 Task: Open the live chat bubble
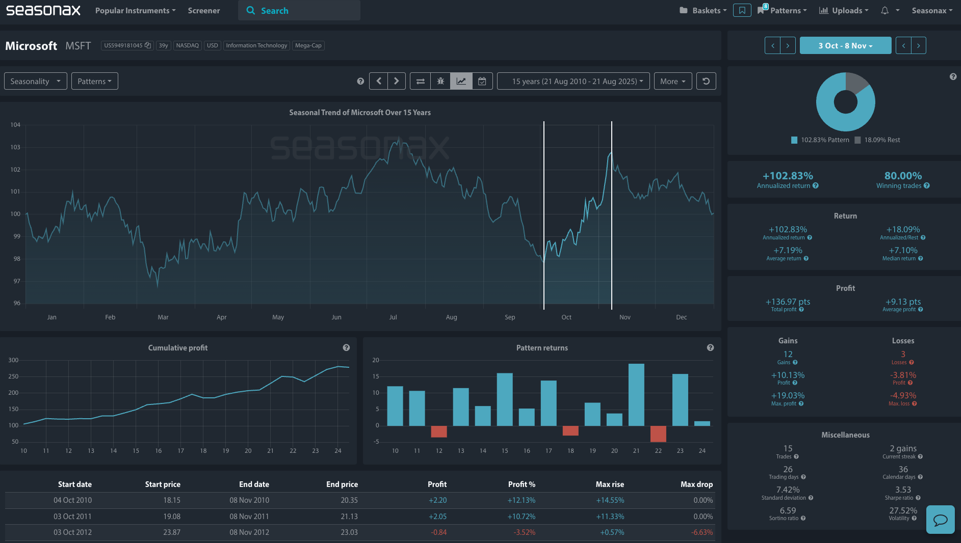939,520
